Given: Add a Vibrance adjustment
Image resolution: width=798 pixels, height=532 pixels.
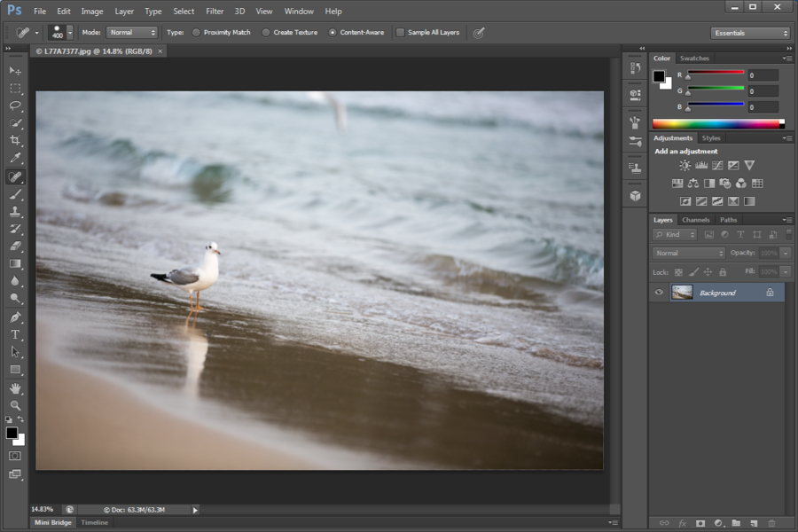Looking at the screenshot, I should pyautogui.click(x=749, y=166).
